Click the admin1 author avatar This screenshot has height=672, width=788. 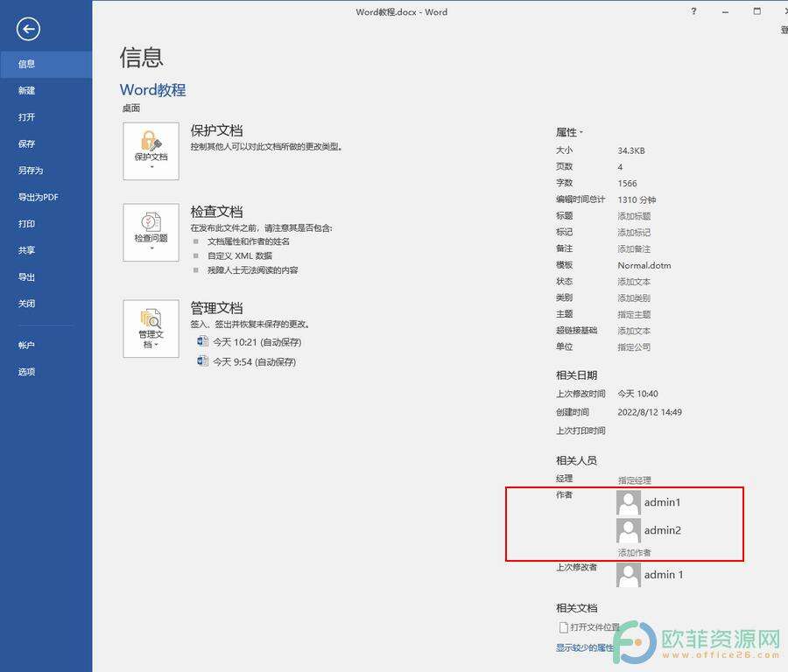[628, 502]
